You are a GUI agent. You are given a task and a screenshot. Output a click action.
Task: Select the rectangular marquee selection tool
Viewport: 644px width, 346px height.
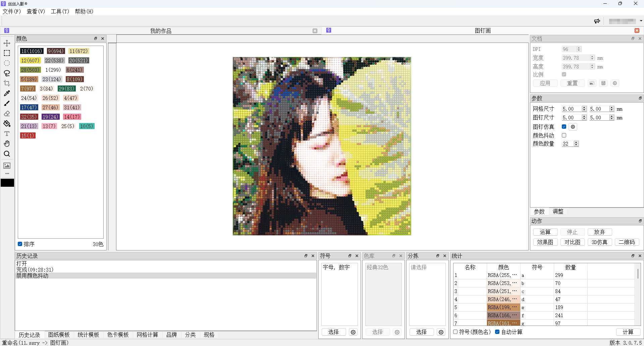click(7, 53)
